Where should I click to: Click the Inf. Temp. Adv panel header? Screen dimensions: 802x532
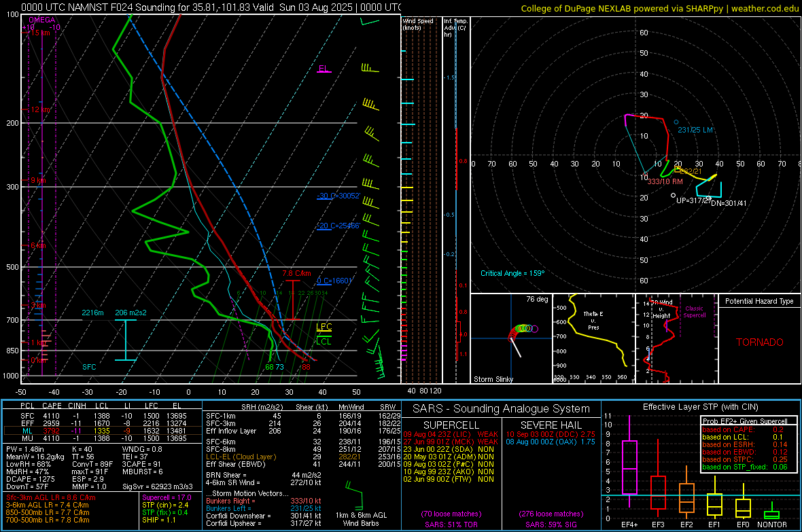pos(455,28)
